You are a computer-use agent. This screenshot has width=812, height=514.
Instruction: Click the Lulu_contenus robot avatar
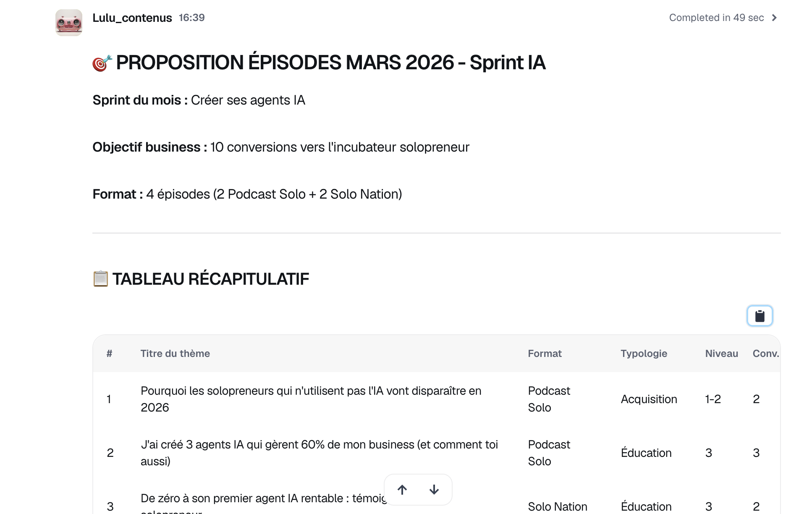point(69,23)
